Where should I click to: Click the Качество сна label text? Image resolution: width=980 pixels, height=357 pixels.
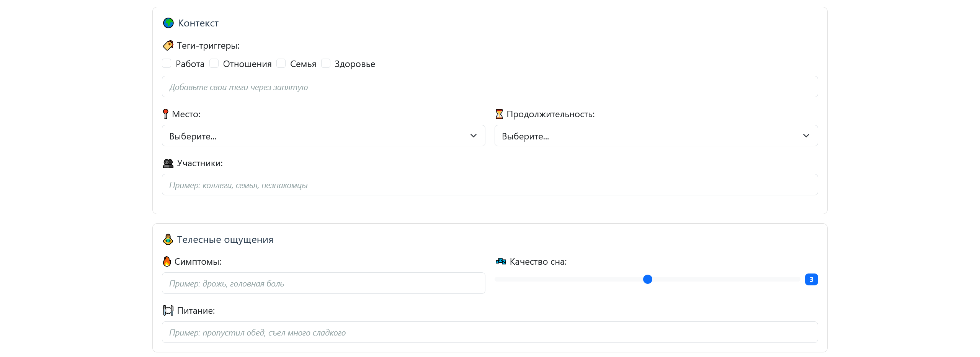[x=538, y=262]
